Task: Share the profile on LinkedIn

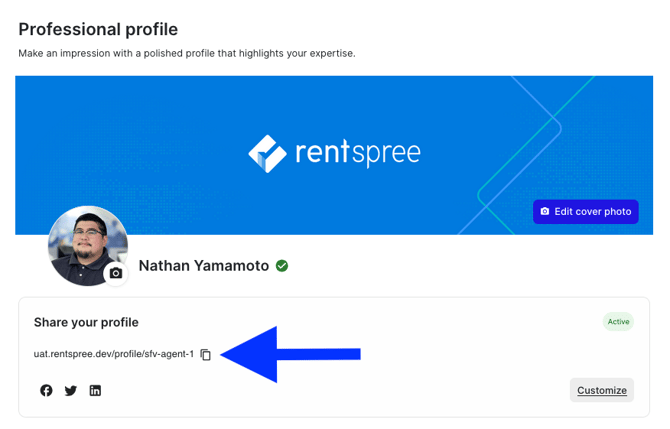Action: [95, 391]
